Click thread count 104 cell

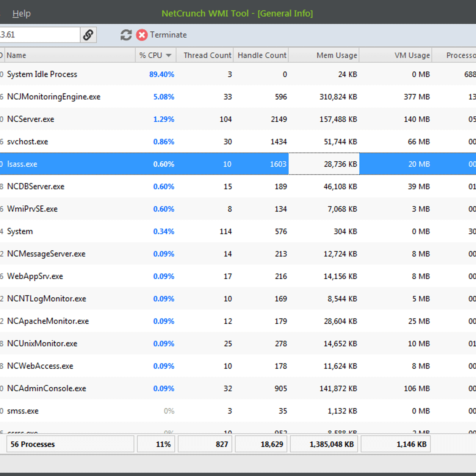pos(226,119)
